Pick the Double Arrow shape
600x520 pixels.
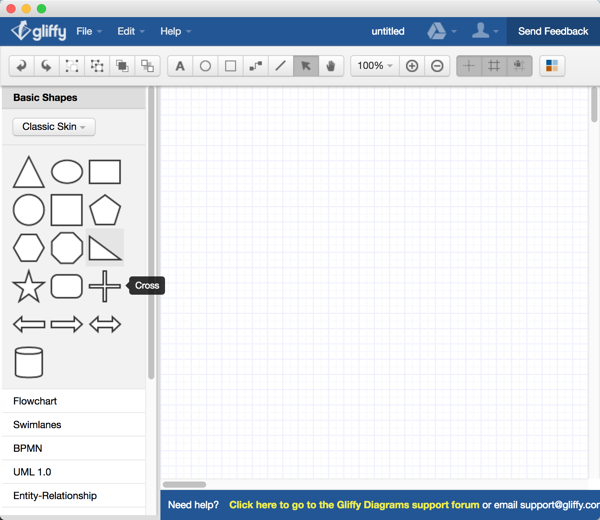[105, 324]
